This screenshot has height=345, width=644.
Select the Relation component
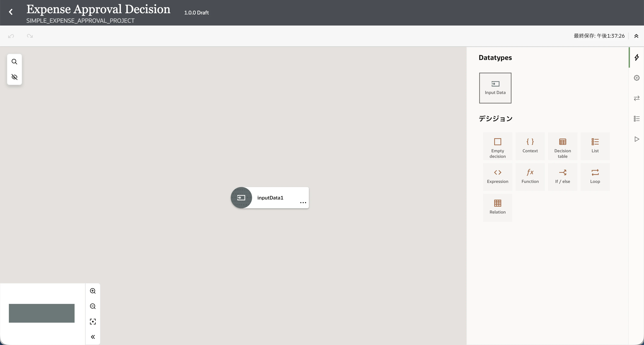497,207
